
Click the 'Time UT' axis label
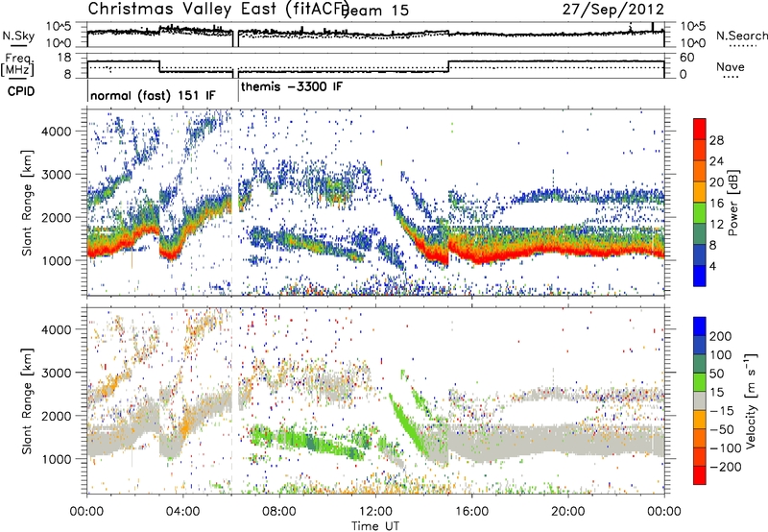[x=375, y=526]
